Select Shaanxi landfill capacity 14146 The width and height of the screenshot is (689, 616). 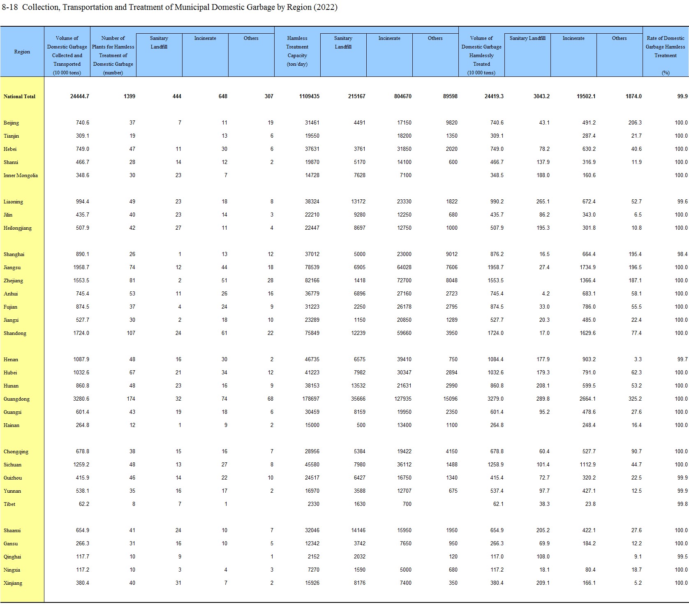(358, 531)
